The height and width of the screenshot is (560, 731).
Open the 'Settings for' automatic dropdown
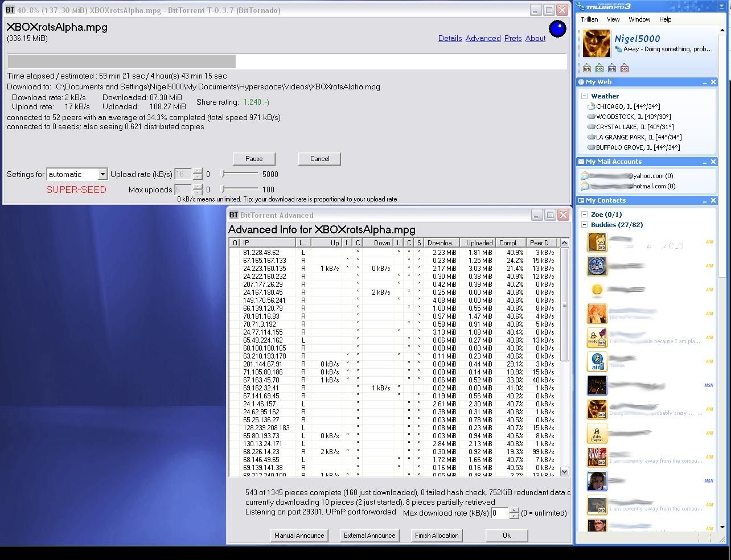pos(102,174)
